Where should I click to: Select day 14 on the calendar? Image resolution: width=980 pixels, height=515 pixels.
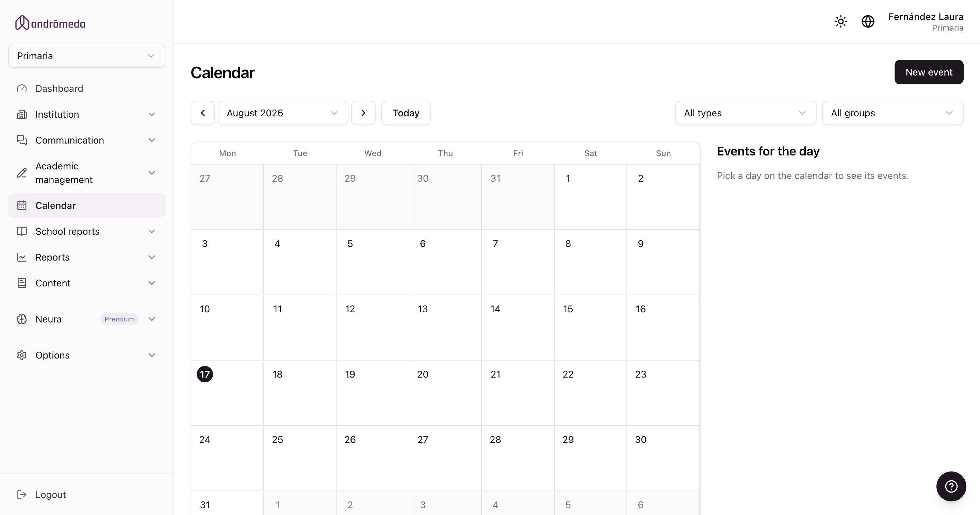(x=518, y=328)
